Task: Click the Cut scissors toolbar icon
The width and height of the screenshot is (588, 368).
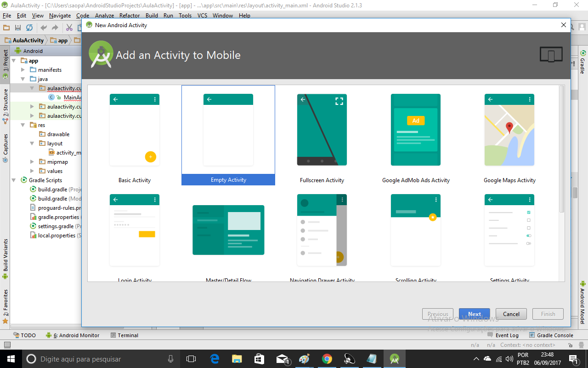Action: click(69, 28)
